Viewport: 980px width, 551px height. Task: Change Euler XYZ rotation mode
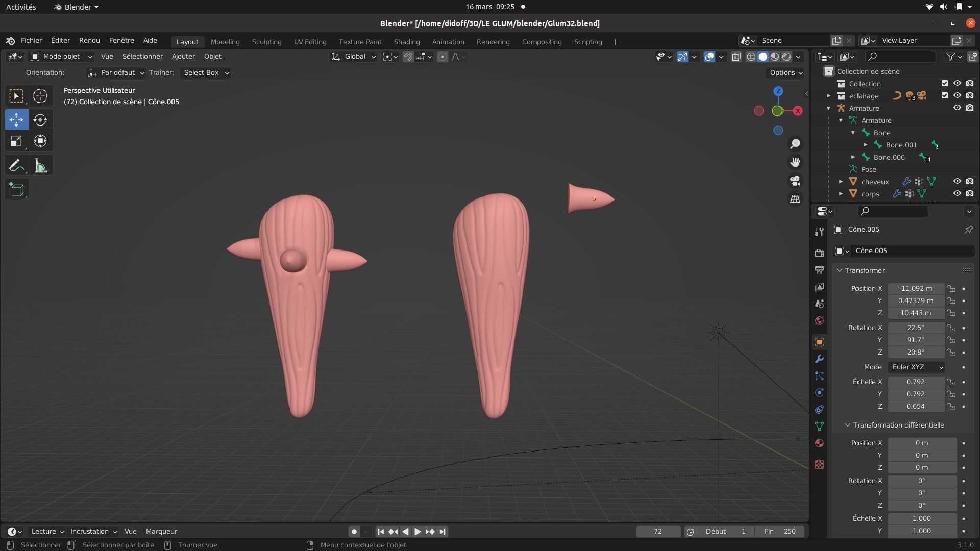(916, 367)
